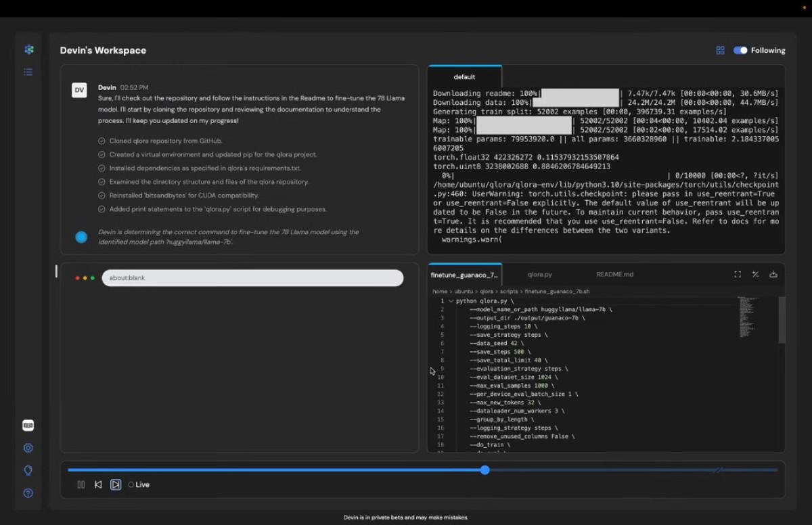Toggle the Following switch off

pos(740,50)
